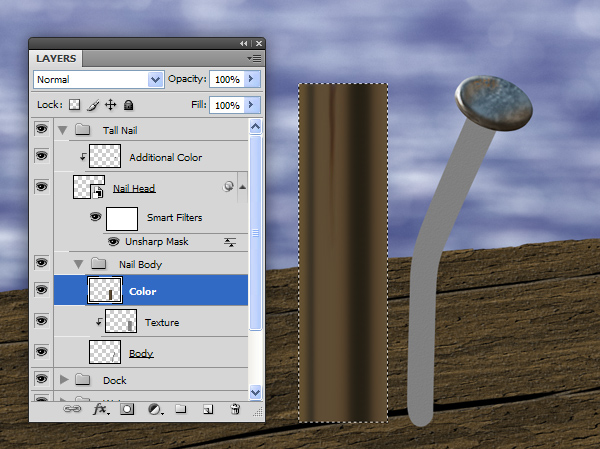
Task: Click the Tall Nail group name
Action: click(120, 130)
